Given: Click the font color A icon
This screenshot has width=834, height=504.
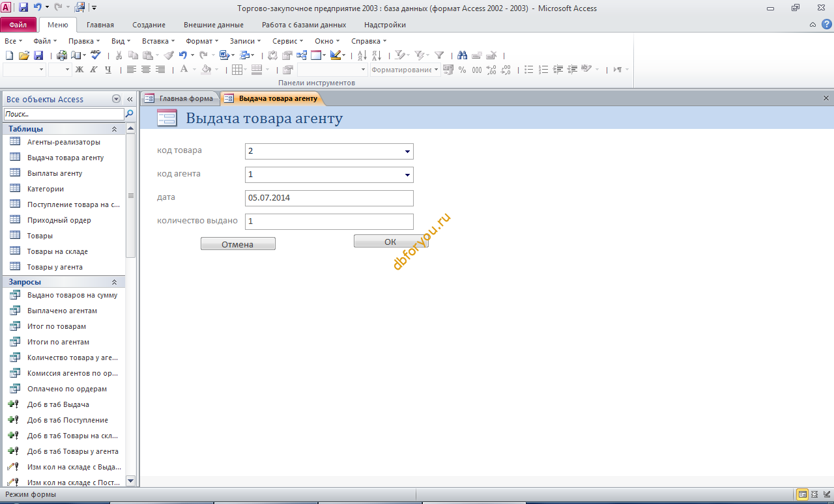Looking at the screenshot, I should (184, 70).
